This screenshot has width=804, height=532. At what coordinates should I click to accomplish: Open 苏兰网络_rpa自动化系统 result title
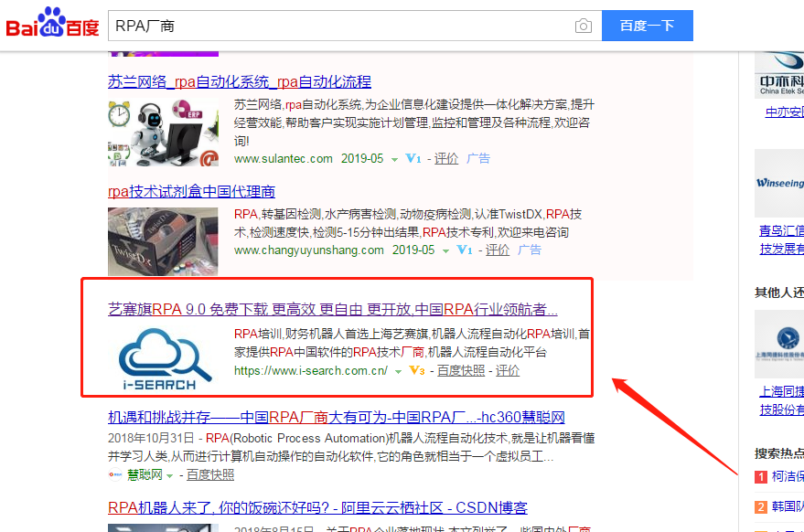(240, 81)
